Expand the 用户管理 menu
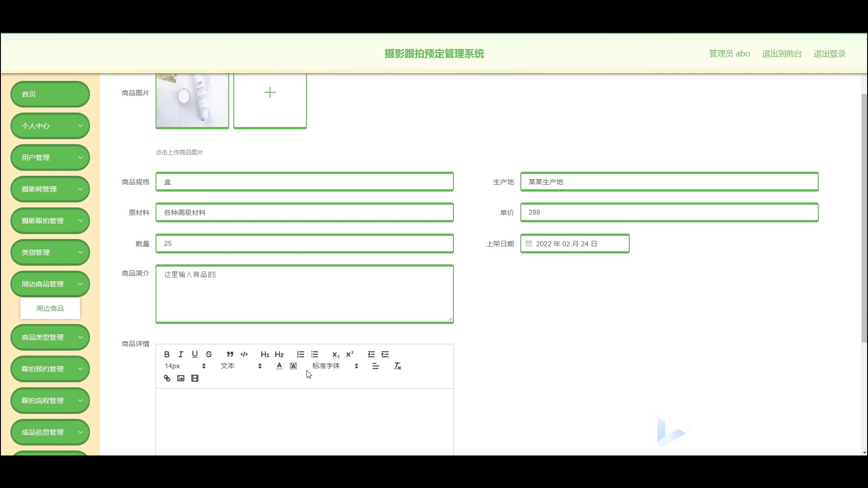The image size is (868, 488). [50, 157]
